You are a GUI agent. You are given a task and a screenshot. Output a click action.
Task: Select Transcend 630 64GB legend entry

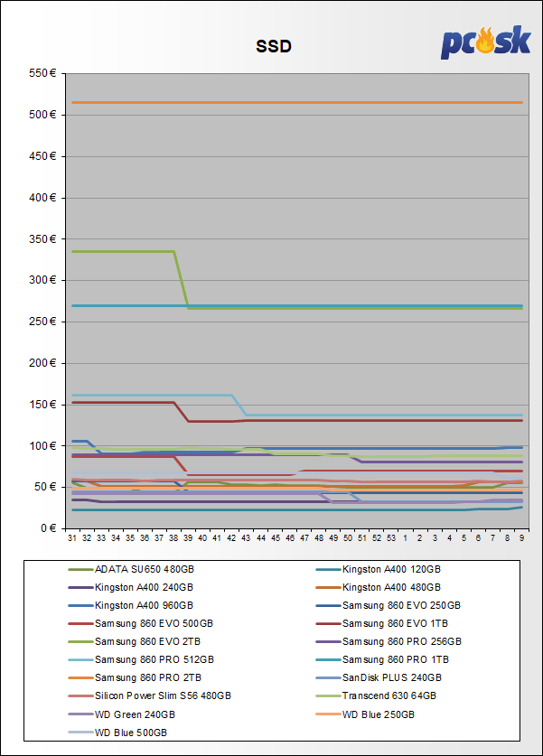click(376, 695)
